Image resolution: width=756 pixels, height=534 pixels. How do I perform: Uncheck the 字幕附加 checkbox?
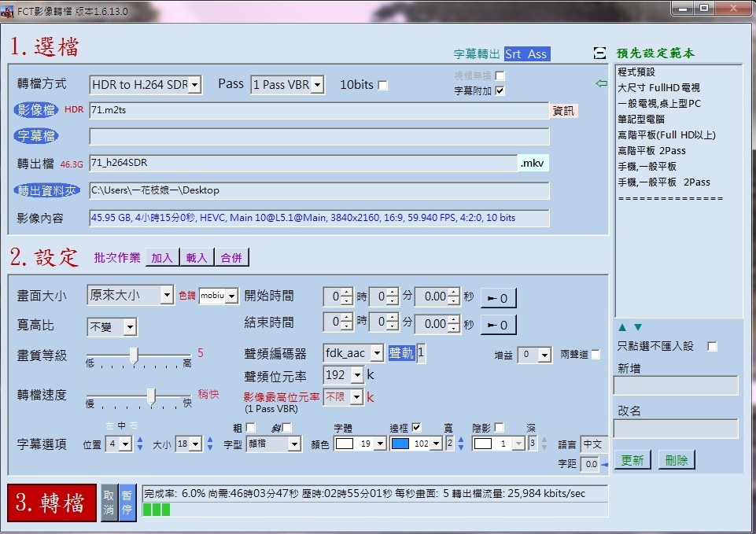501,90
